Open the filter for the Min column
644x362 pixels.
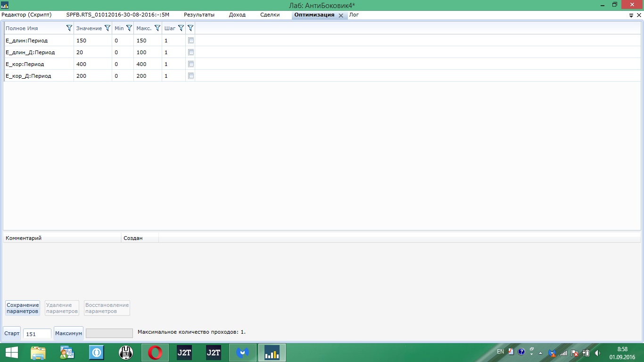tap(129, 28)
